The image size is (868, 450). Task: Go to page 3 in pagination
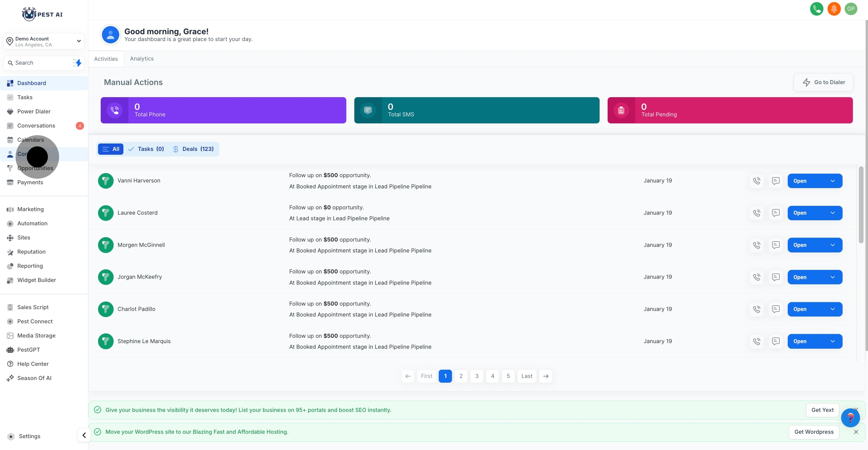[477, 376]
